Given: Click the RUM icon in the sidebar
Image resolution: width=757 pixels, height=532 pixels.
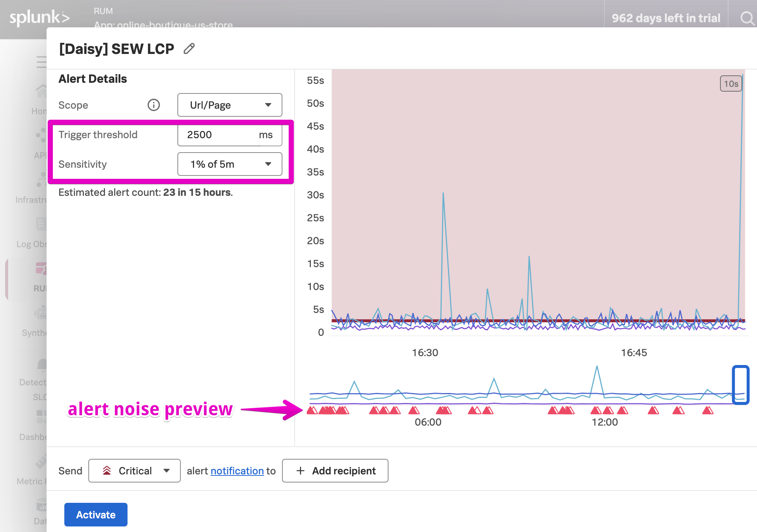Looking at the screenshot, I should click(41, 269).
